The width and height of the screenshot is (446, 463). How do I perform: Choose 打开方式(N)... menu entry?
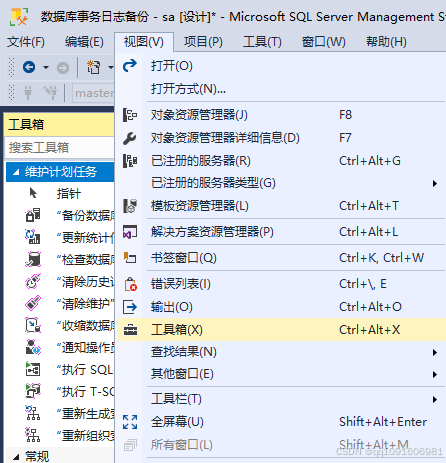pyautogui.click(x=280, y=89)
